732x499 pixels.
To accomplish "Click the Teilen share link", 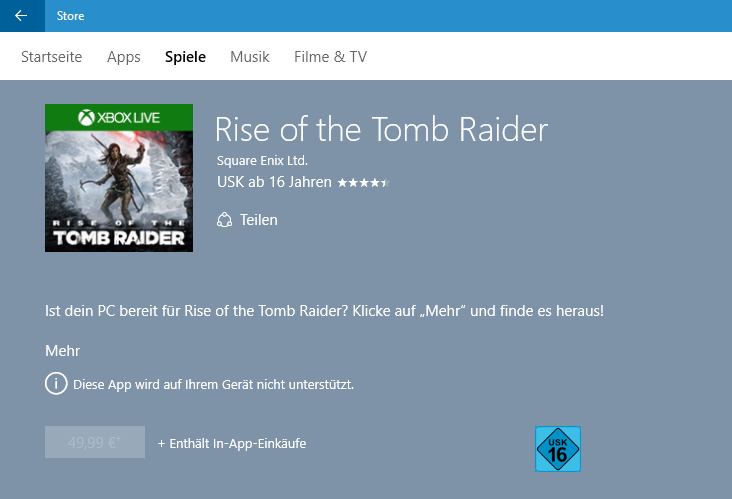I will 259,220.
